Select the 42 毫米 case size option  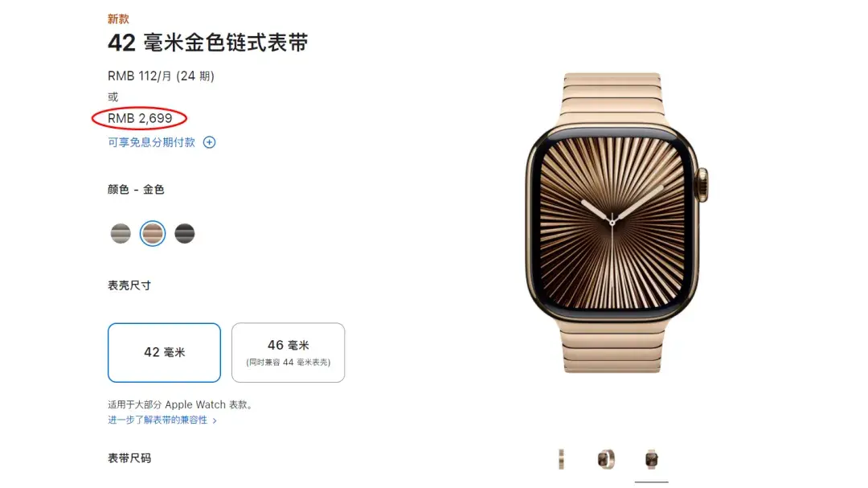[165, 353]
